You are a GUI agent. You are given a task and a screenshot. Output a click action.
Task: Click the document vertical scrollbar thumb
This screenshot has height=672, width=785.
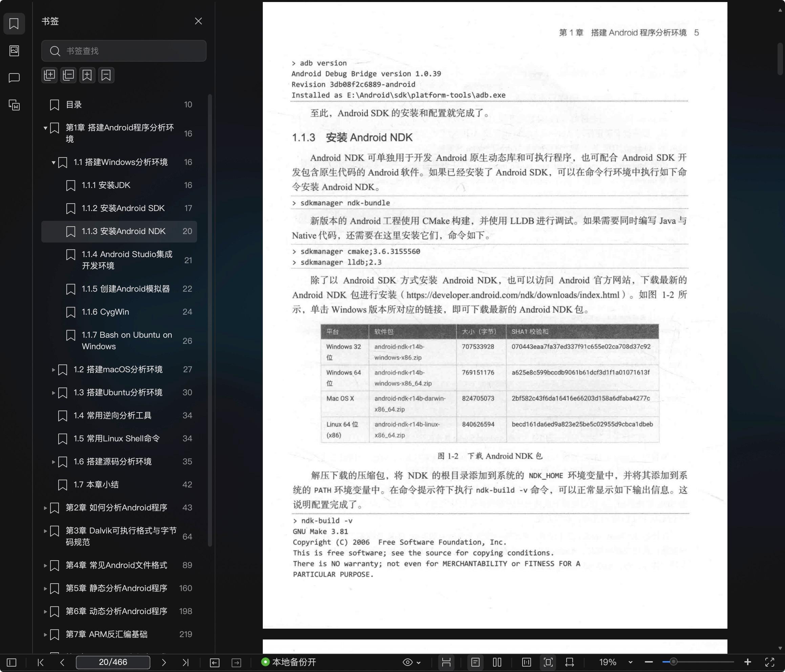tap(780, 59)
